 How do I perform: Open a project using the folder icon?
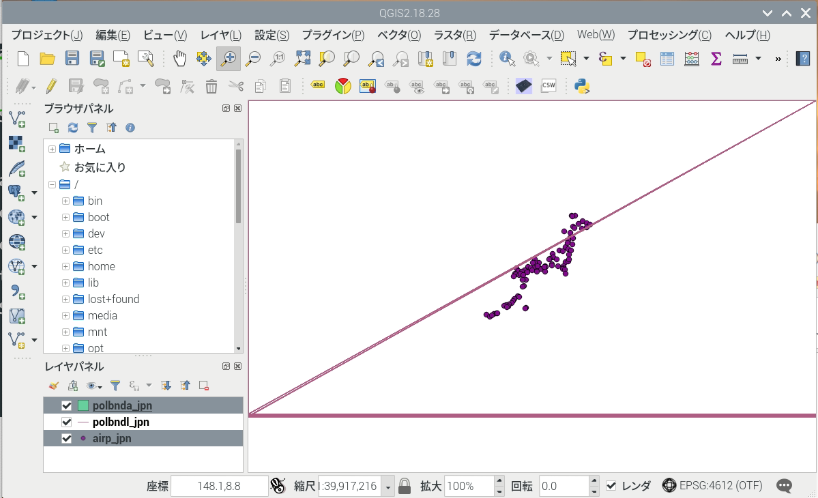[x=47, y=58]
